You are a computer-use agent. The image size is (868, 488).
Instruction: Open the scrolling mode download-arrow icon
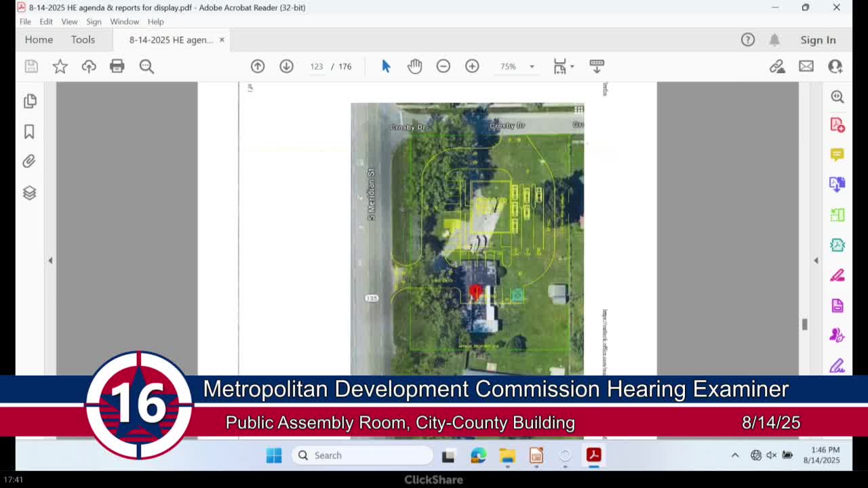(597, 66)
